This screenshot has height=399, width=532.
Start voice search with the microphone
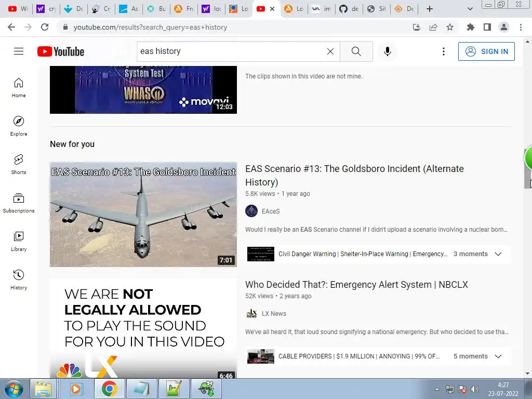(x=387, y=51)
